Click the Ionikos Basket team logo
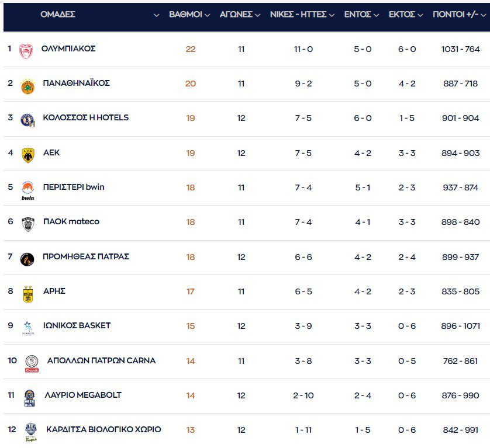Image resolution: width=490 pixels, height=448 pixels. tap(27, 328)
